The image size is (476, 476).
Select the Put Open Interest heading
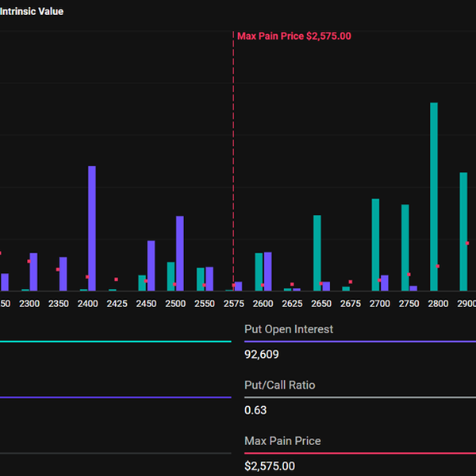click(x=289, y=329)
